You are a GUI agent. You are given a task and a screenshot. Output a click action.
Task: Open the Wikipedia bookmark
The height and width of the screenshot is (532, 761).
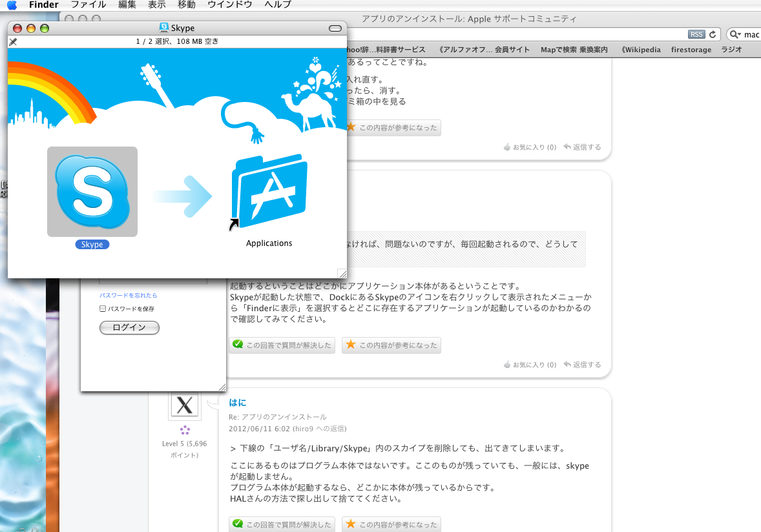coord(641,50)
